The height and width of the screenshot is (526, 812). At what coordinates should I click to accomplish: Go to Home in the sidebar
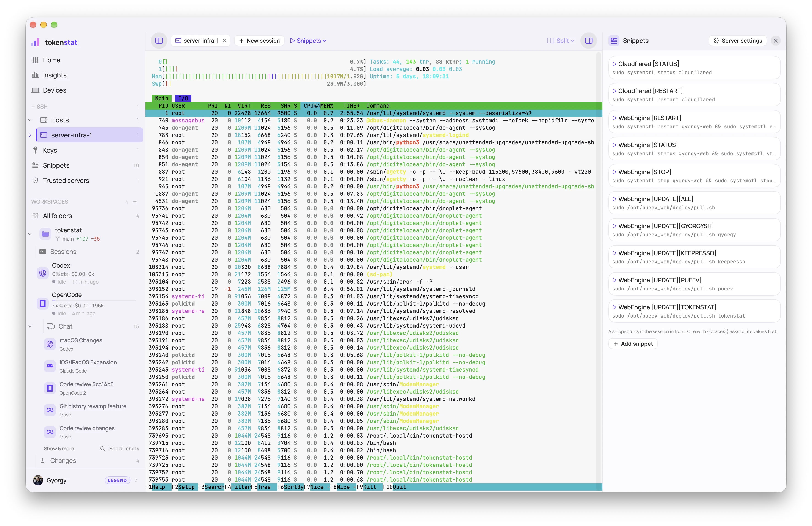coord(85,60)
